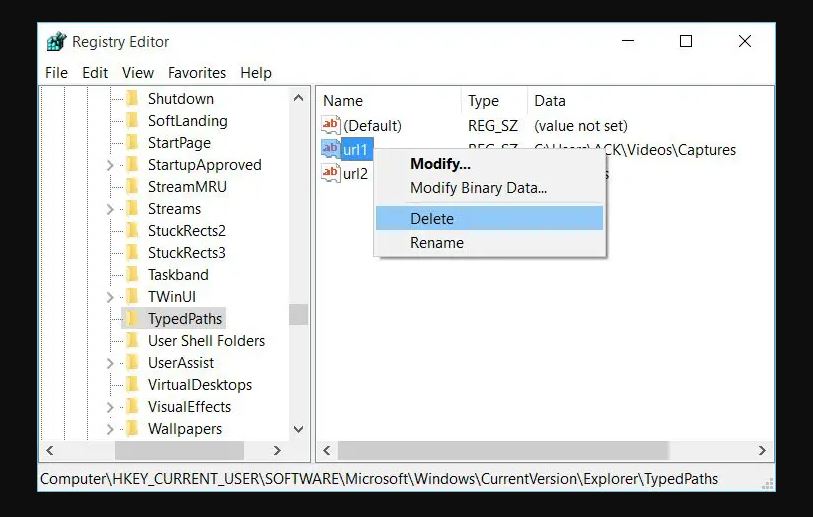The height and width of the screenshot is (517, 813).
Task: Choose Modify... from the context menu
Action: [x=489, y=164]
